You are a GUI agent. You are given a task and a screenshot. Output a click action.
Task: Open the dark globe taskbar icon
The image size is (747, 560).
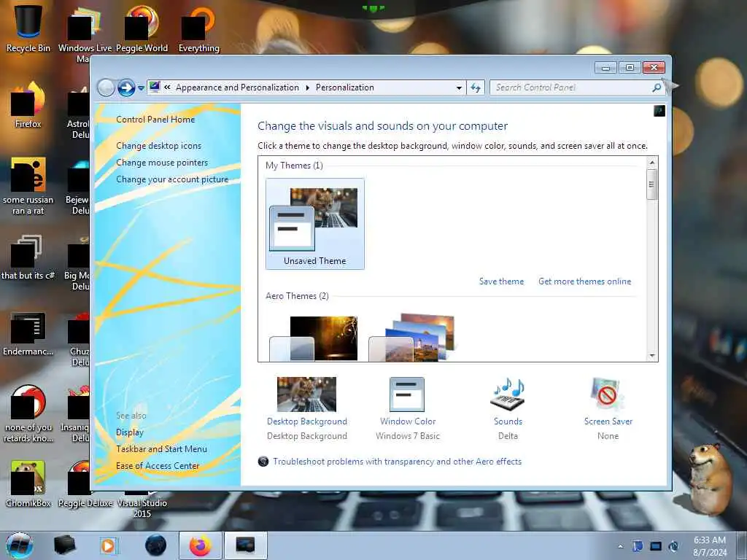pos(156,545)
